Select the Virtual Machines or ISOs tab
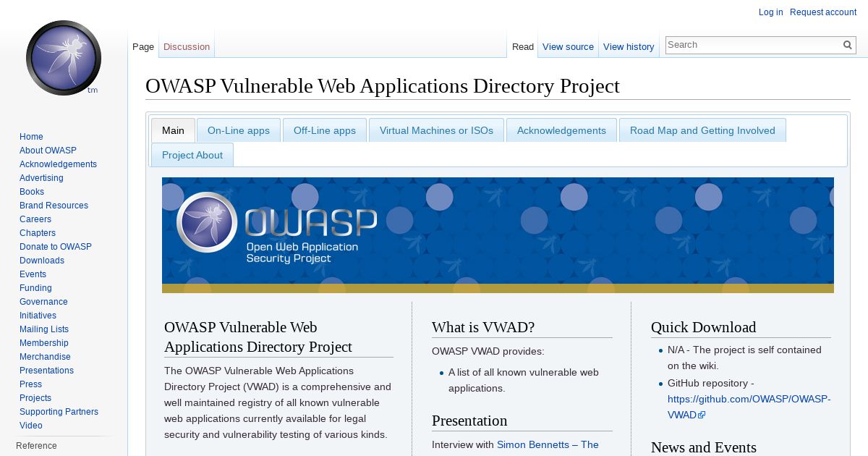This screenshot has width=868, height=456. 436,130
